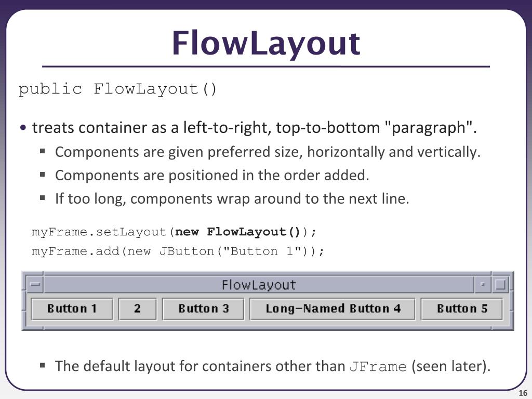The height and width of the screenshot is (399, 532).
Task: Click the maximize square icon in FlowLayout window
Action: coord(501,284)
